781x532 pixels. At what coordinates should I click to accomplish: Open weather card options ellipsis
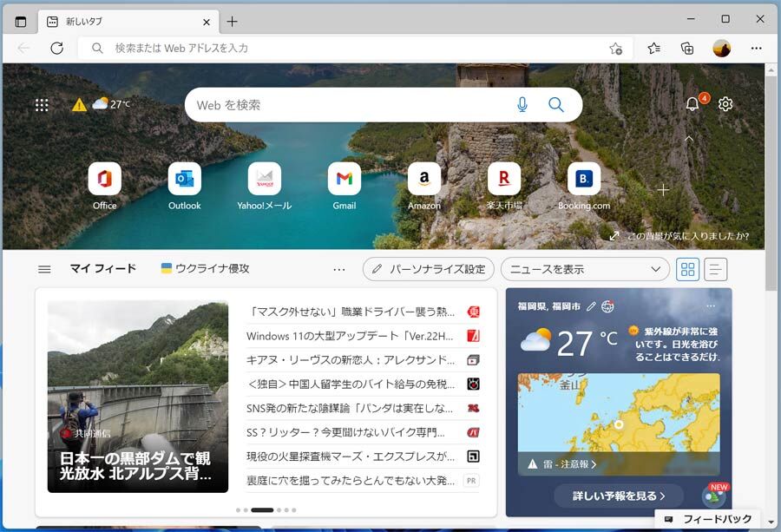(x=711, y=305)
